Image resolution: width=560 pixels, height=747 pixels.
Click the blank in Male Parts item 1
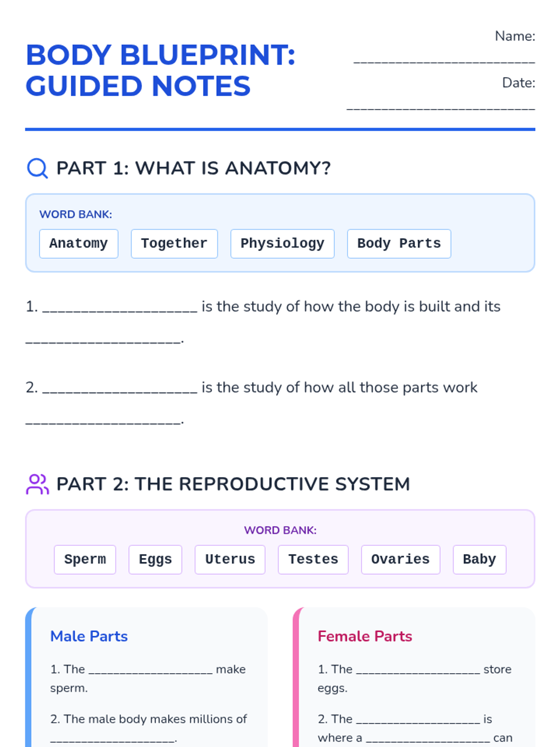[151, 671]
